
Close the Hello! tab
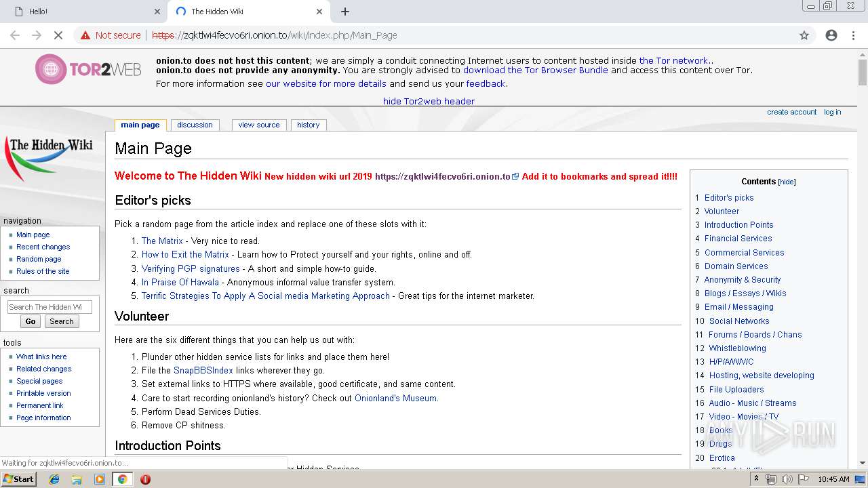click(157, 12)
